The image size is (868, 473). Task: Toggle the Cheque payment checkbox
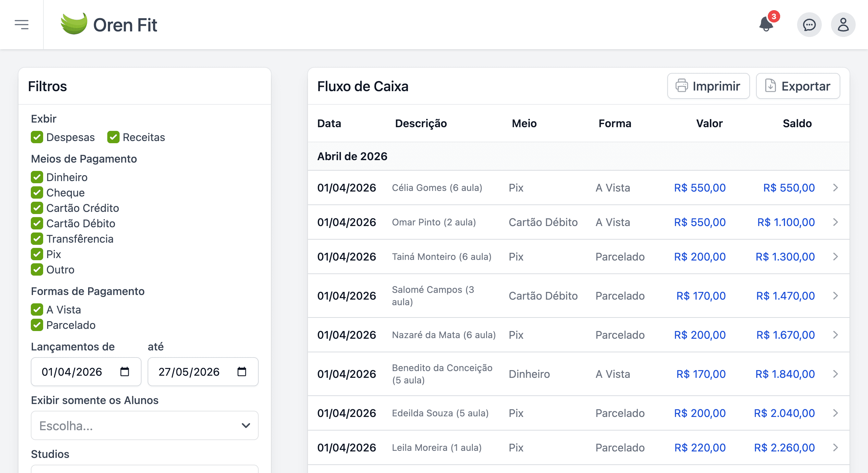click(x=37, y=192)
